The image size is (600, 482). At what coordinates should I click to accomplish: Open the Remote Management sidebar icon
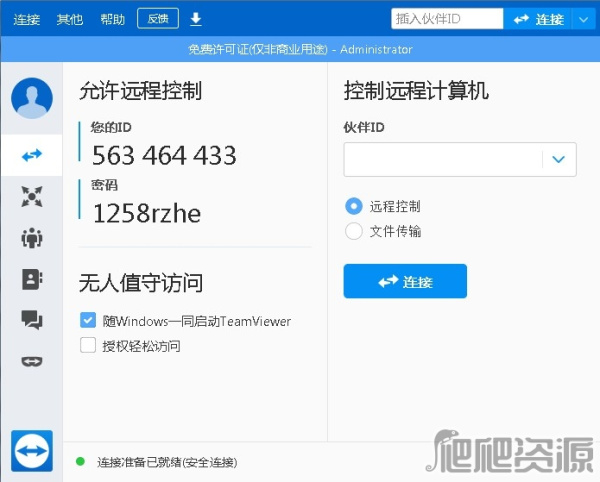(x=32, y=196)
